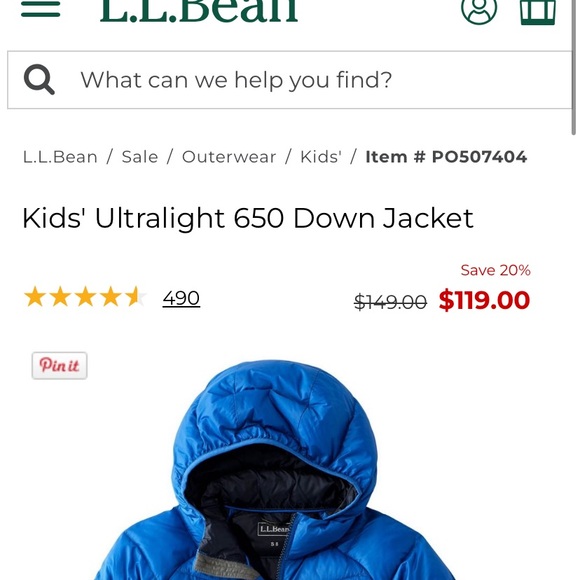
Task: Click the L.L.Bean logo
Action: [199, 11]
